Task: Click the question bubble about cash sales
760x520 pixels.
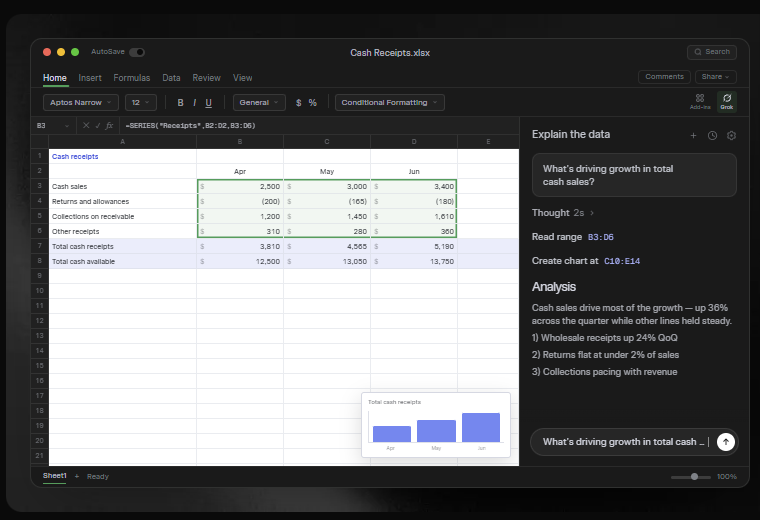Action: click(634, 175)
